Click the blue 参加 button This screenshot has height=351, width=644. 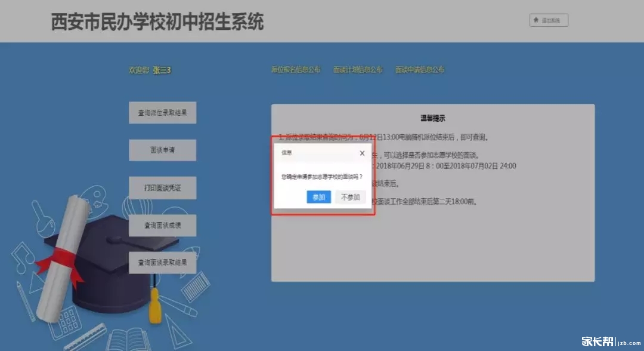(318, 197)
